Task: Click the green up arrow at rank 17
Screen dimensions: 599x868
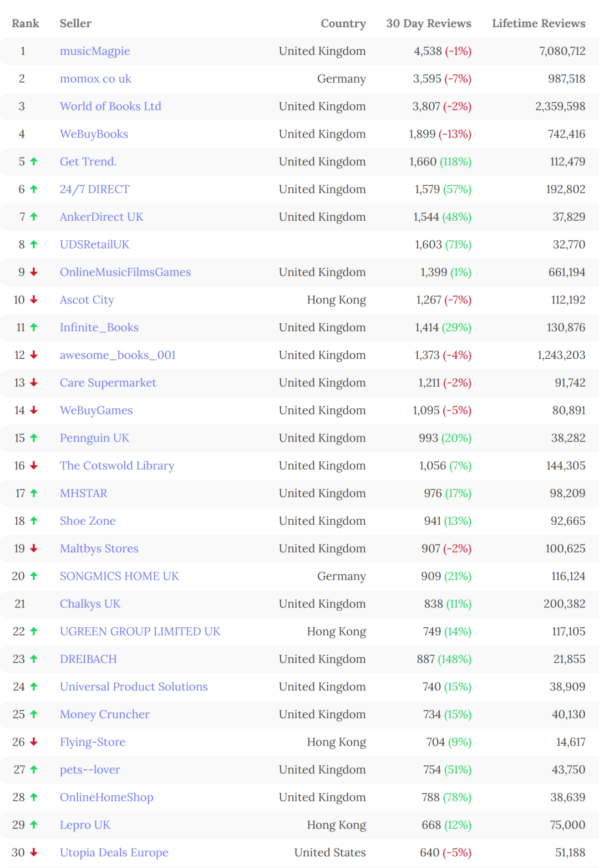Action: pos(34,493)
